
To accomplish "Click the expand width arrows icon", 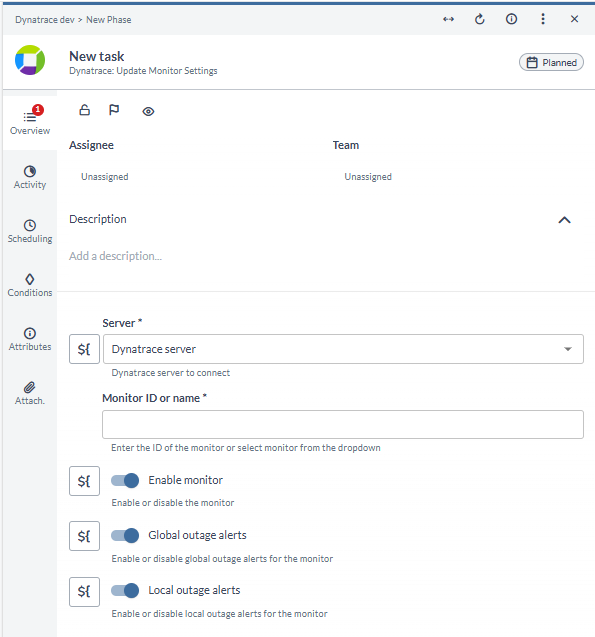I will click(x=448, y=19).
